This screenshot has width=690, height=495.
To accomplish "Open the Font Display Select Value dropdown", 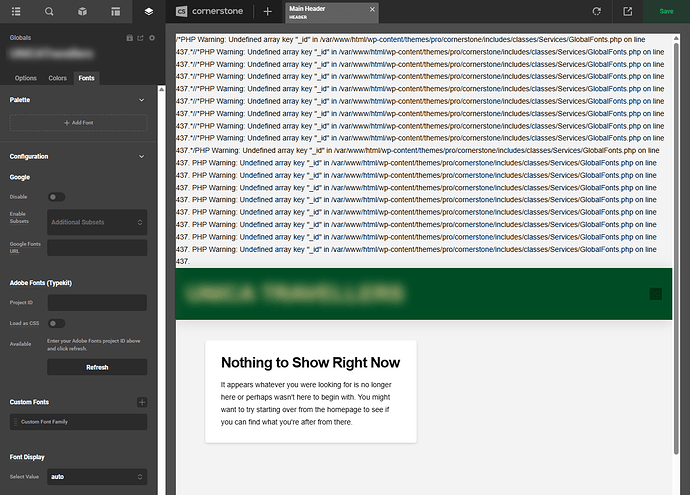I will click(97, 477).
